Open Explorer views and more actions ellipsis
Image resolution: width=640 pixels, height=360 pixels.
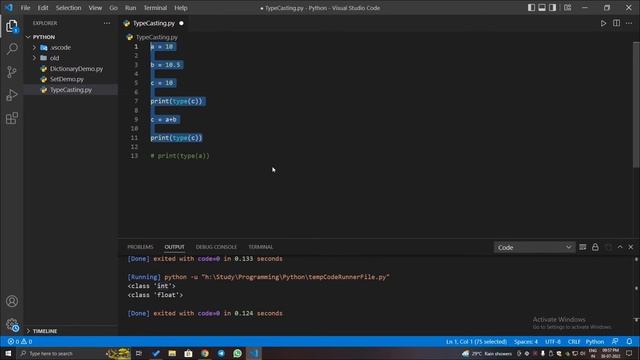tap(107, 23)
